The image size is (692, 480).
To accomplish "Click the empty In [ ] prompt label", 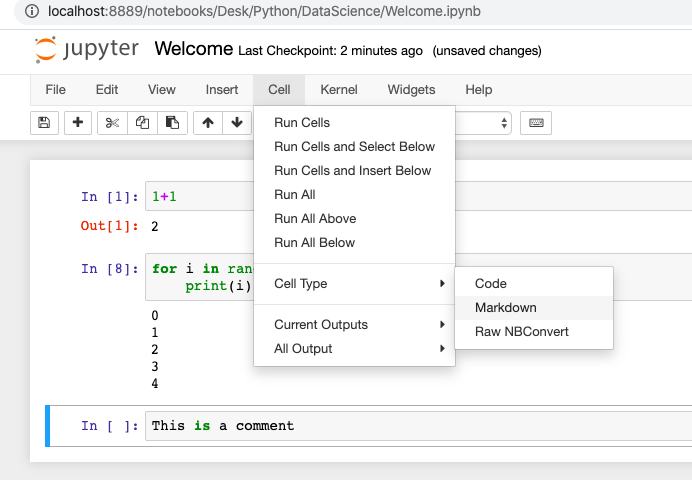I will pyautogui.click(x=109, y=426).
